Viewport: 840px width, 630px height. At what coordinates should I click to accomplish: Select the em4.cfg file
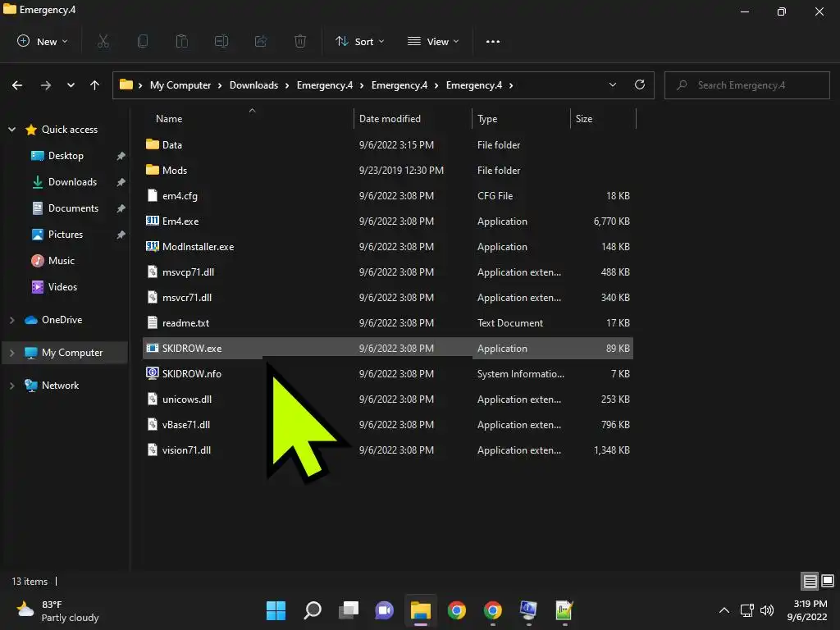click(x=180, y=195)
